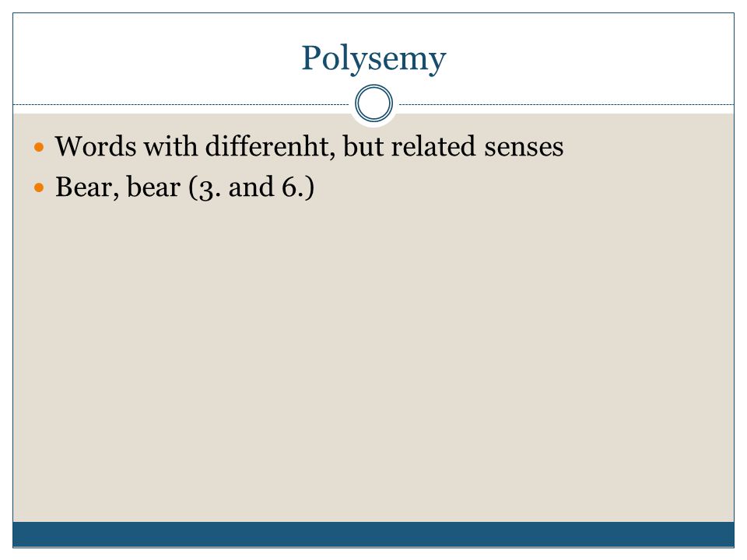The width and height of the screenshot is (747, 560).
Task: Click the word "related" in the first bullet
Action: pos(433,145)
